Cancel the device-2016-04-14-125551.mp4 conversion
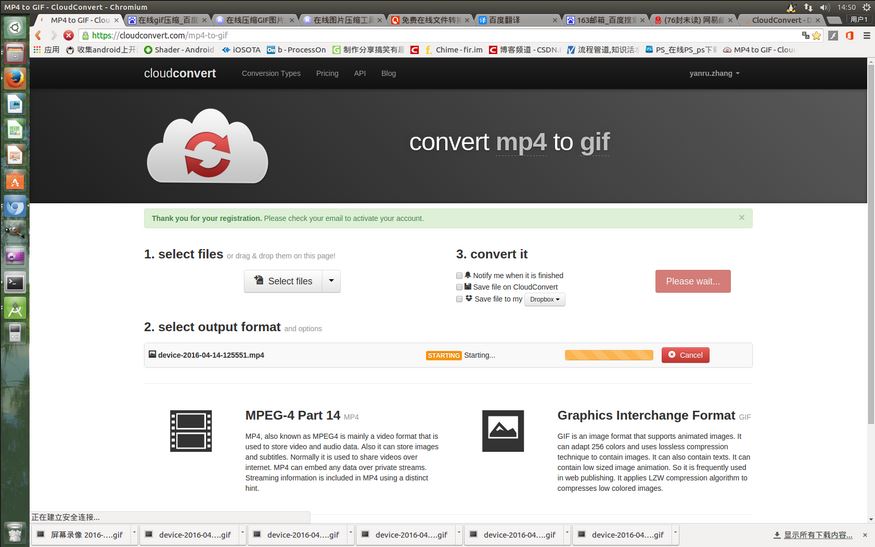Image resolution: width=875 pixels, height=547 pixels. 685,355
